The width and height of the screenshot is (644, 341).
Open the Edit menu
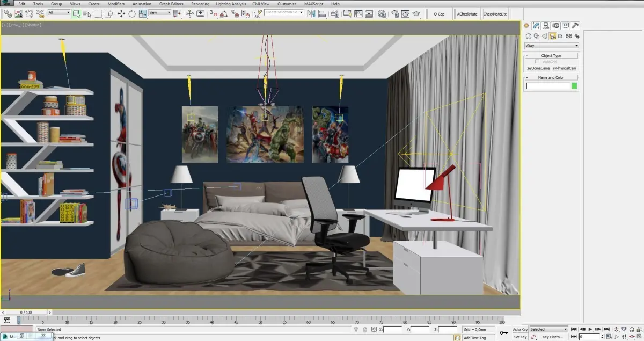tap(22, 4)
